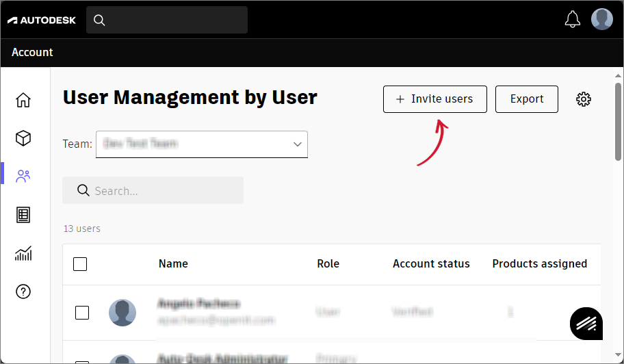Click the Role column header

click(328, 263)
